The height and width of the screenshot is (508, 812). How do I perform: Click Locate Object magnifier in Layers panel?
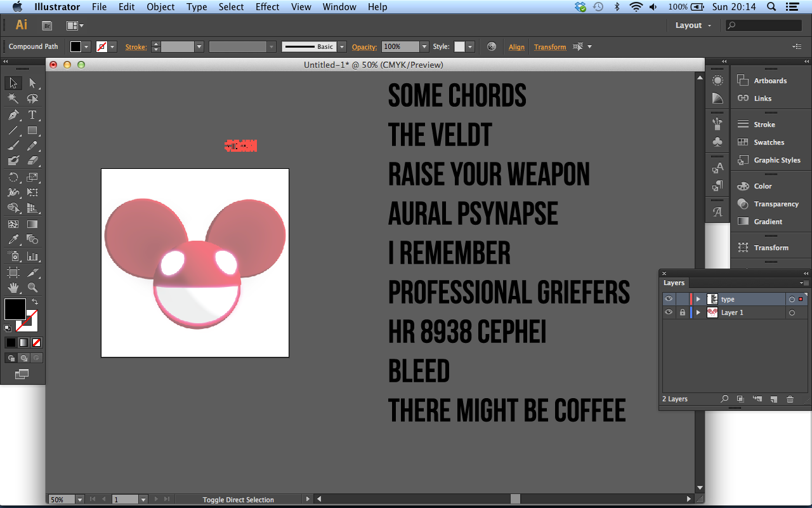click(724, 399)
